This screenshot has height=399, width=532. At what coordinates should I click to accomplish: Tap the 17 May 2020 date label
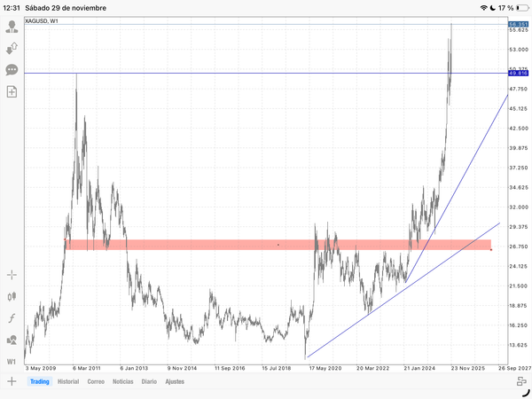coord(325,368)
